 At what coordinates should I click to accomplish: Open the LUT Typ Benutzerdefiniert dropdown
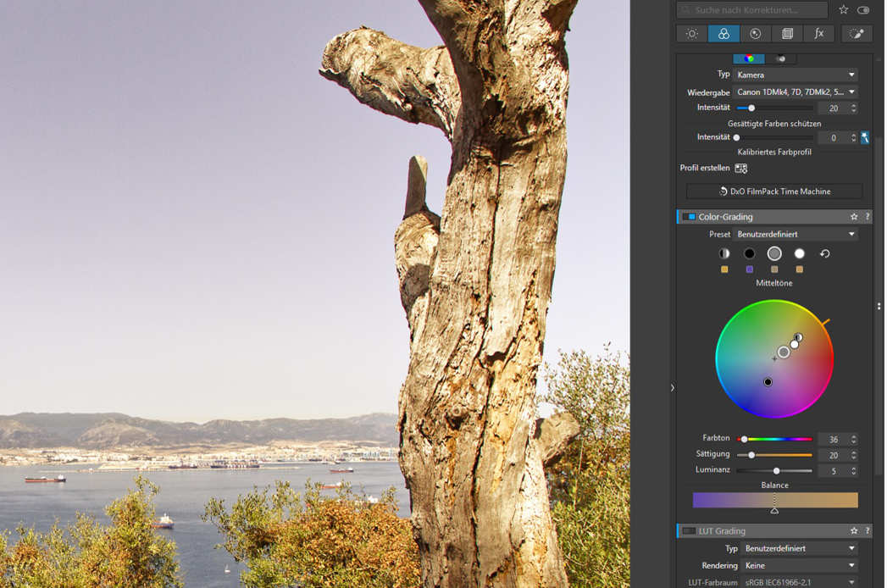click(800, 548)
